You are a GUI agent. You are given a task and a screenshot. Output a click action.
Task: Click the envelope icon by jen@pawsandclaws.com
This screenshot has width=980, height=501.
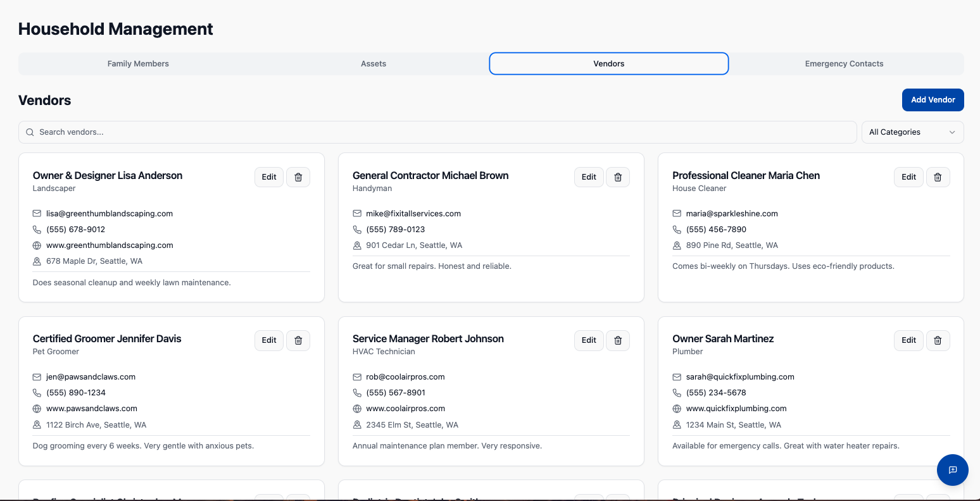[37, 377]
